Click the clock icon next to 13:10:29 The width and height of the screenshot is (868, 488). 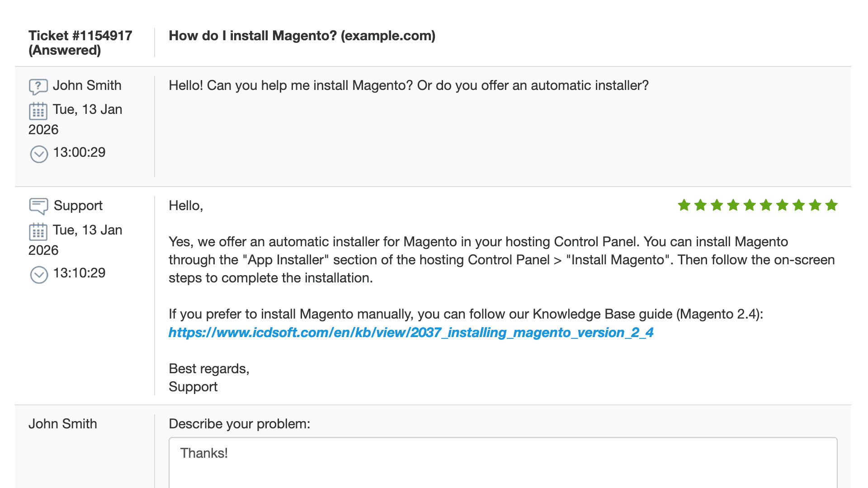pos(39,275)
